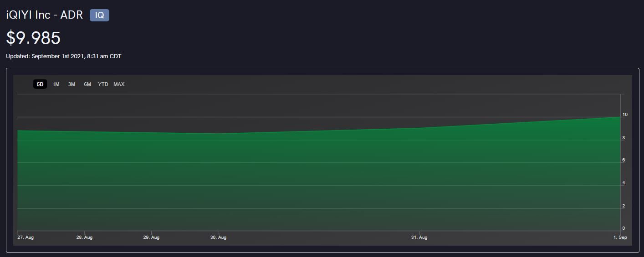This screenshot has width=644, height=257.
Task: Click the y-axis value 6
Action: tap(624, 160)
